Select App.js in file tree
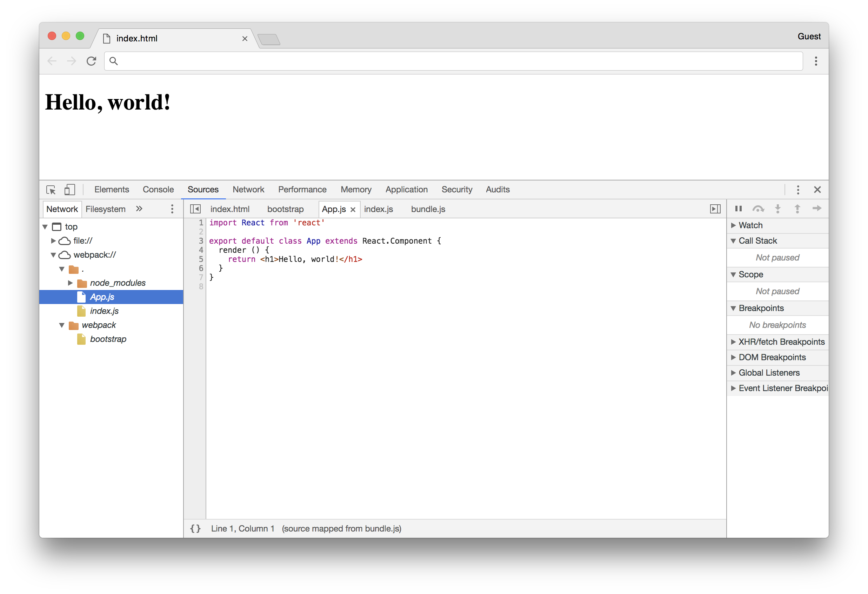Viewport: 868px width, 594px height. (111, 297)
